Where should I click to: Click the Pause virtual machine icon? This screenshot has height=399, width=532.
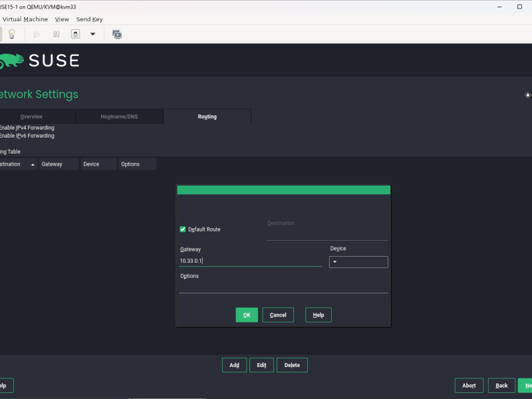pyautogui.click(x=57, y=35)
